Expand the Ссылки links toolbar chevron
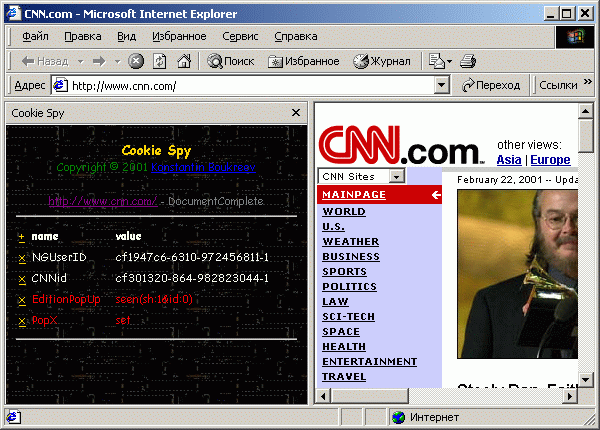 [587, 81]
